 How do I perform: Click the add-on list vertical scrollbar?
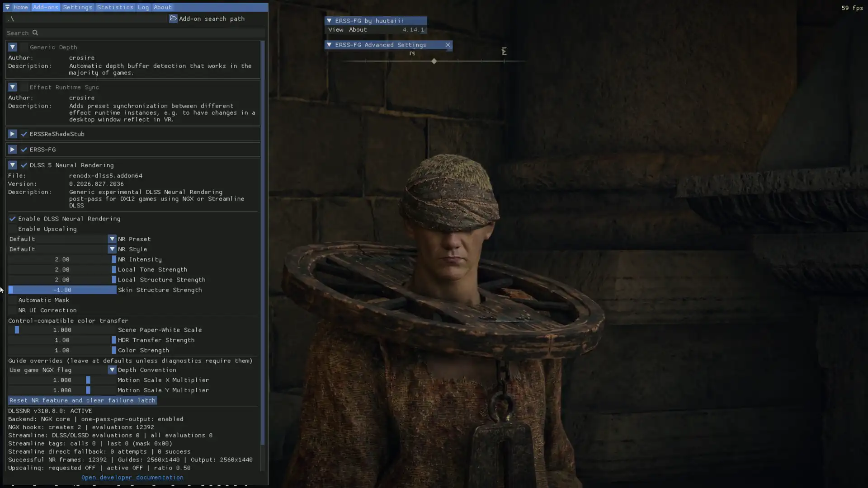[x=263, y=243]
